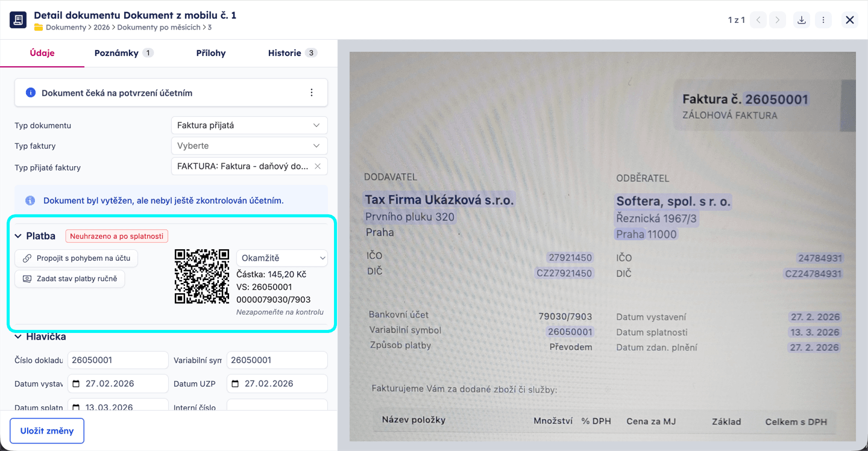Open options menu on the waiting-for-confirmation banner
This screenshot has width=868, height=451.
[x=312, y=93]
